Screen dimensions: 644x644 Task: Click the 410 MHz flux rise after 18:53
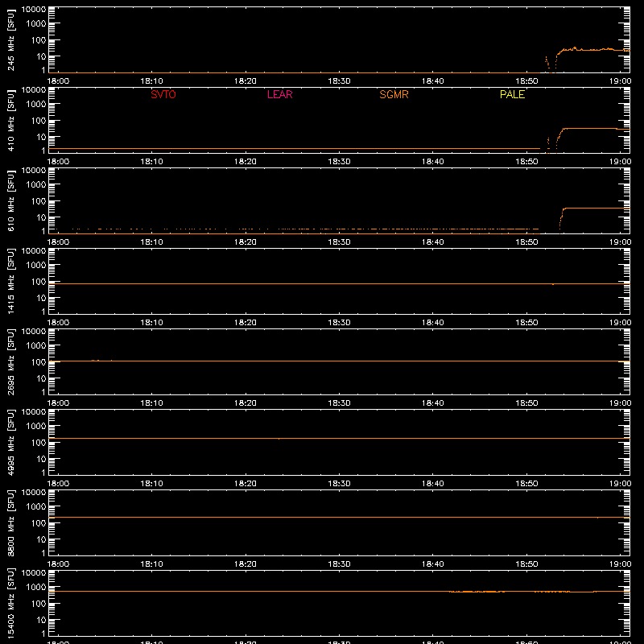coord(559,137)
